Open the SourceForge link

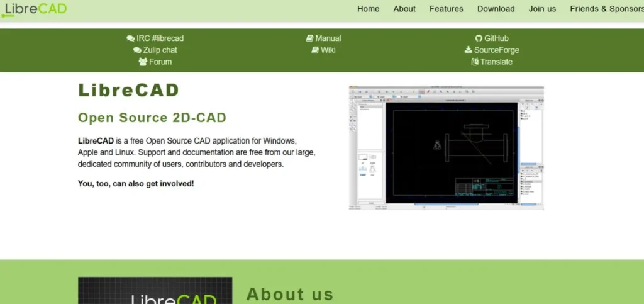click(x=497, y=50)
